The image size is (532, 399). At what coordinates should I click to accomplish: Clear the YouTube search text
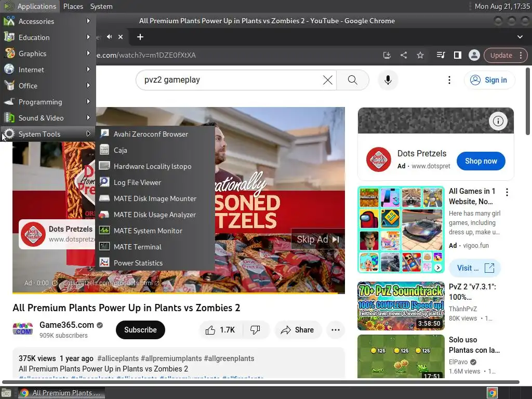[327, 80]
